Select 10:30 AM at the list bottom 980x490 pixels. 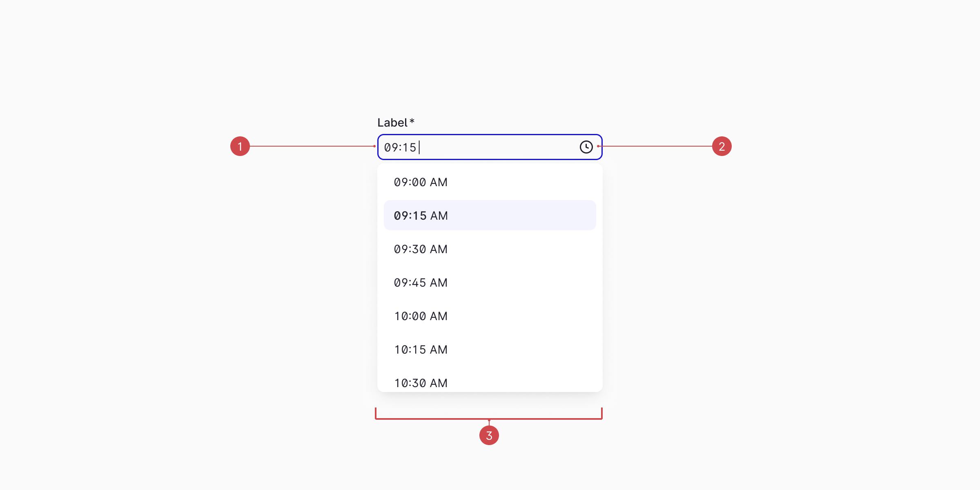[490, 383]
